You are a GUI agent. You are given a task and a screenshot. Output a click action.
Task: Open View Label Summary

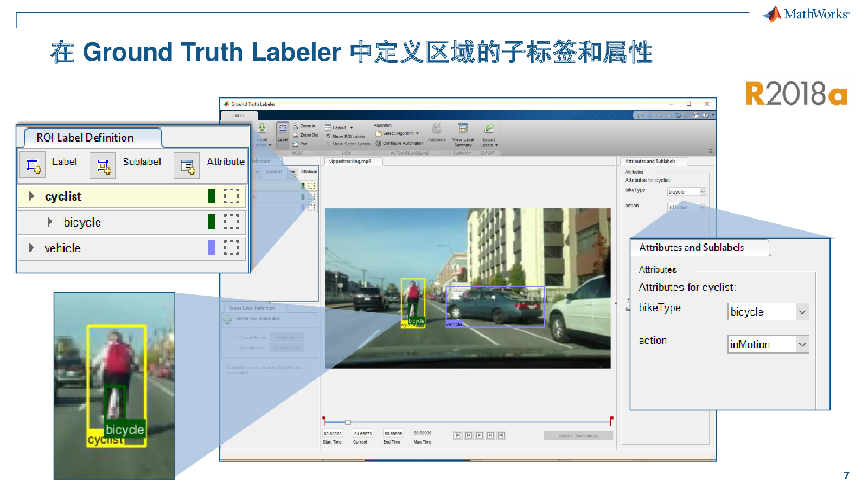click(x=463, y=135)
